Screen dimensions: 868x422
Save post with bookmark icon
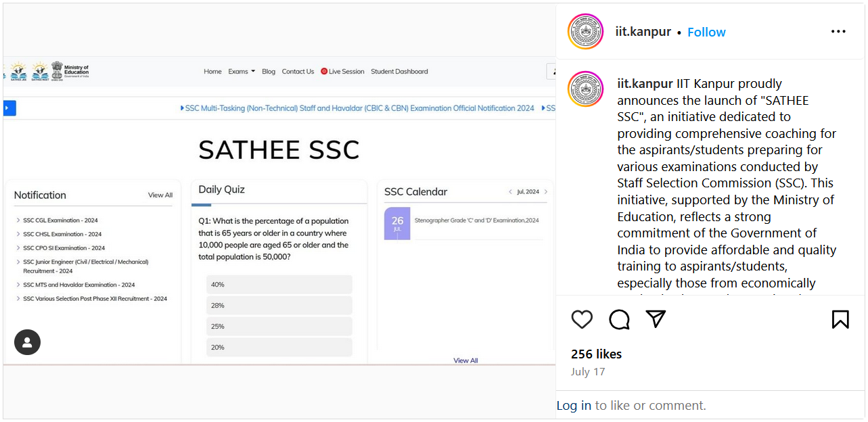point(840,319)
